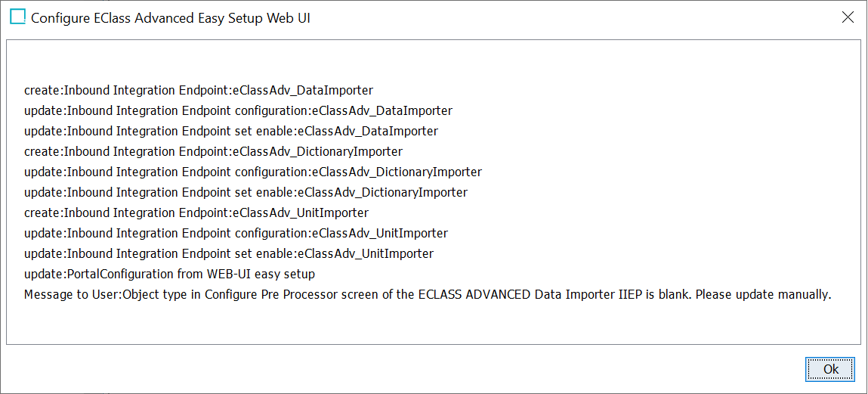Viewport: 868px width, 394px height.
Task: Select the set enable line for eClassAdv_DataImporter
Action: (231, 131)
